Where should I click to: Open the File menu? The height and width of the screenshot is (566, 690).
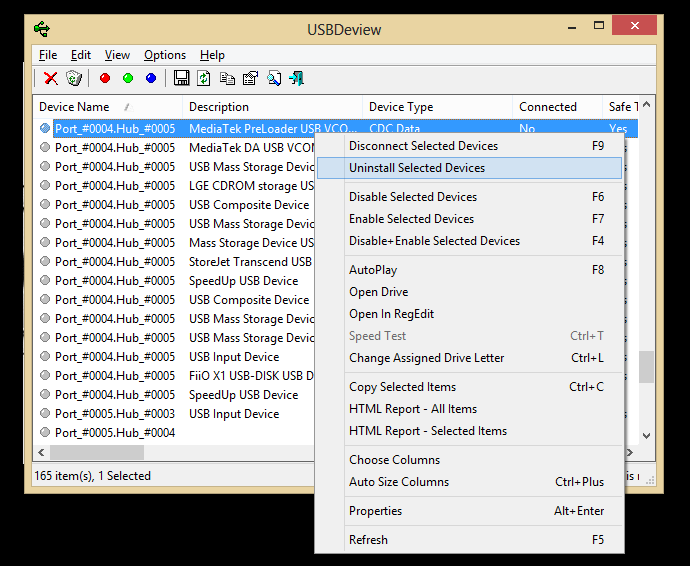(48, 55)
